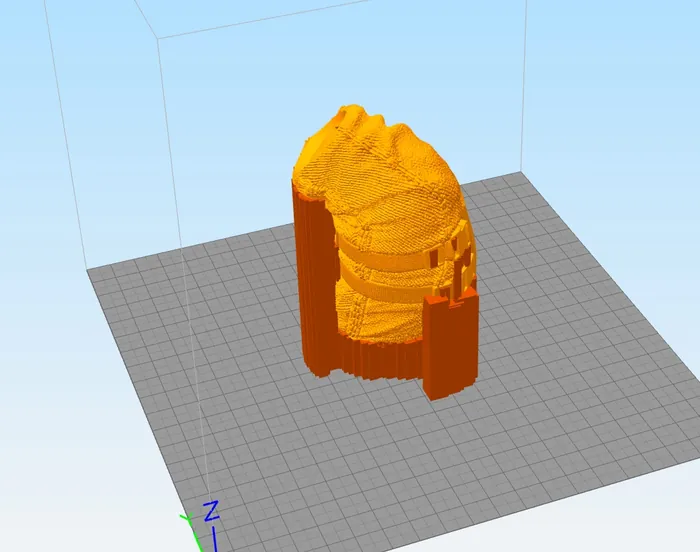
Task: Click the bounding box top edge line
Action: click(x=340, y=19)
